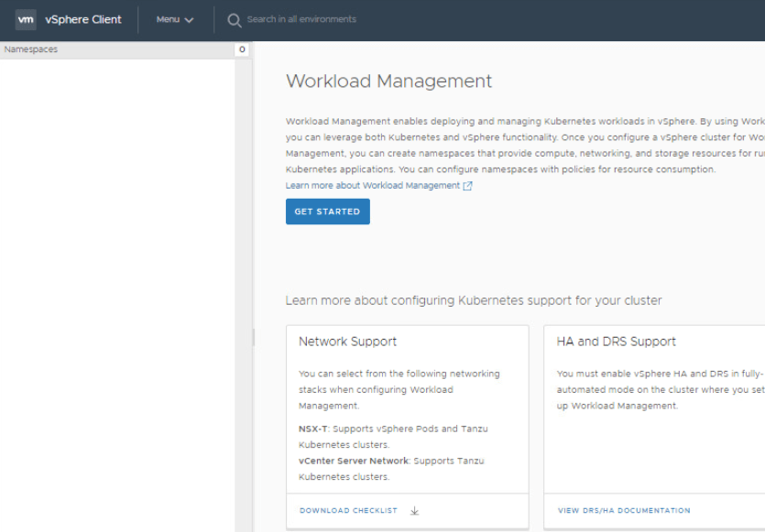Select the Network Support card title
The height and width of the screenshot is (532, 765).
(347, 342)
